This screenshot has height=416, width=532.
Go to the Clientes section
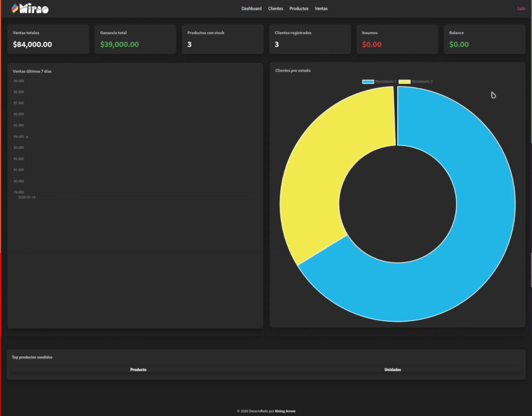coord(275,8)
